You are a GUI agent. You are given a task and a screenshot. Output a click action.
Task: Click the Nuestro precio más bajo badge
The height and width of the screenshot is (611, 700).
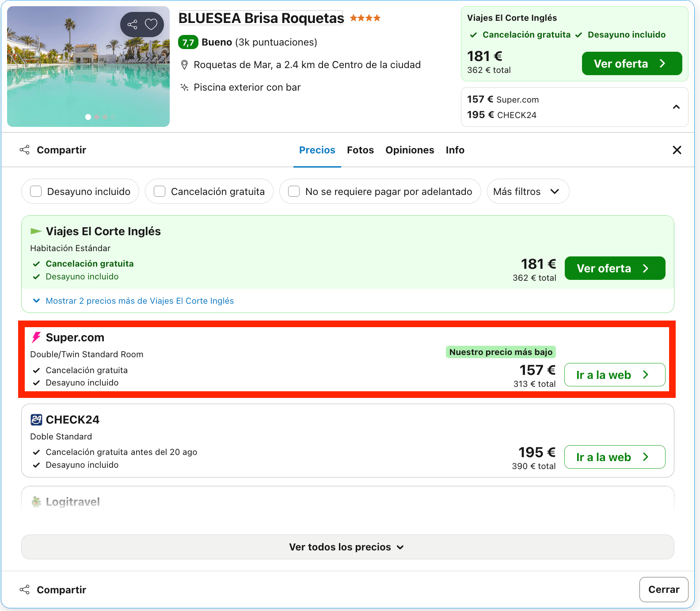click(501, 352)
